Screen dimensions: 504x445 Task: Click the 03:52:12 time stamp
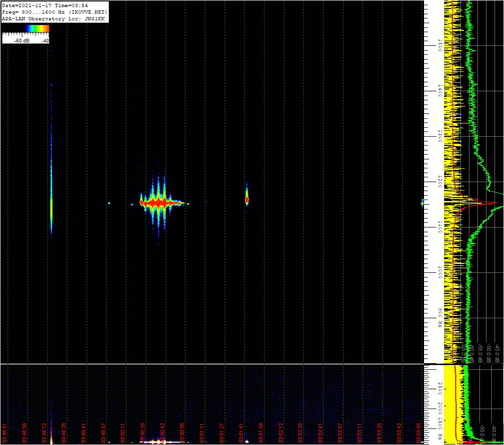[x=281, y=433]
